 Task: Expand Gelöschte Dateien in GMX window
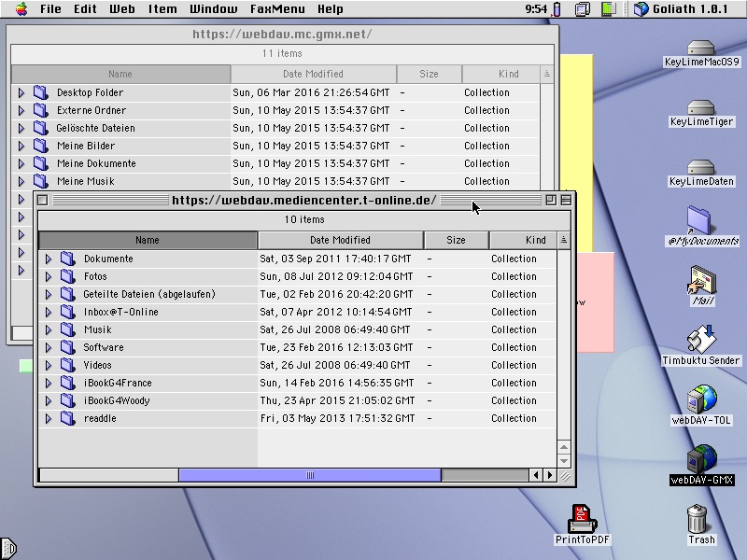21,128
